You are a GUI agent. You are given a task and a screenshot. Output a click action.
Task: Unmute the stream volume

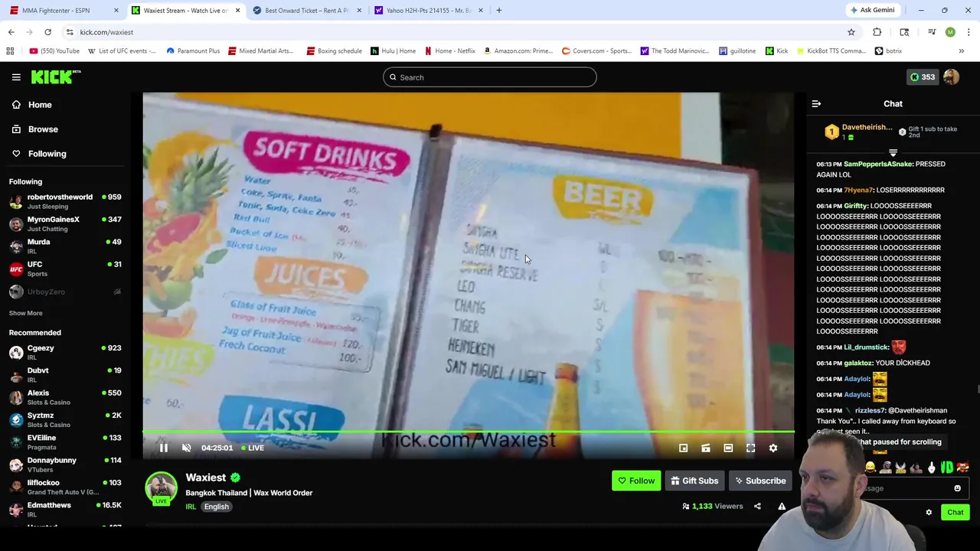click(186, 448)
